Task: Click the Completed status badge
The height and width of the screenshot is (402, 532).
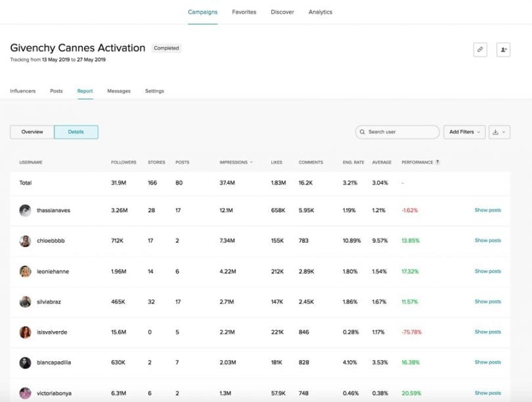Action: [x=166, y=48]
